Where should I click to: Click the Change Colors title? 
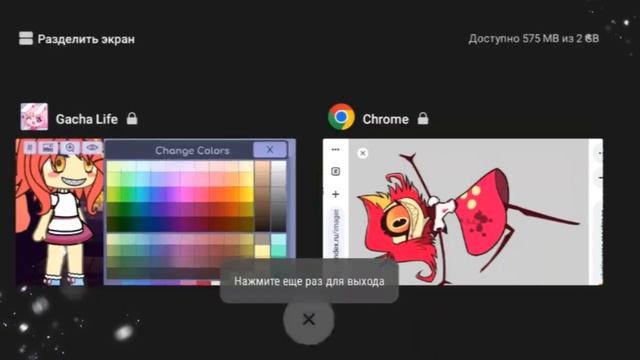tap(192, 150)
